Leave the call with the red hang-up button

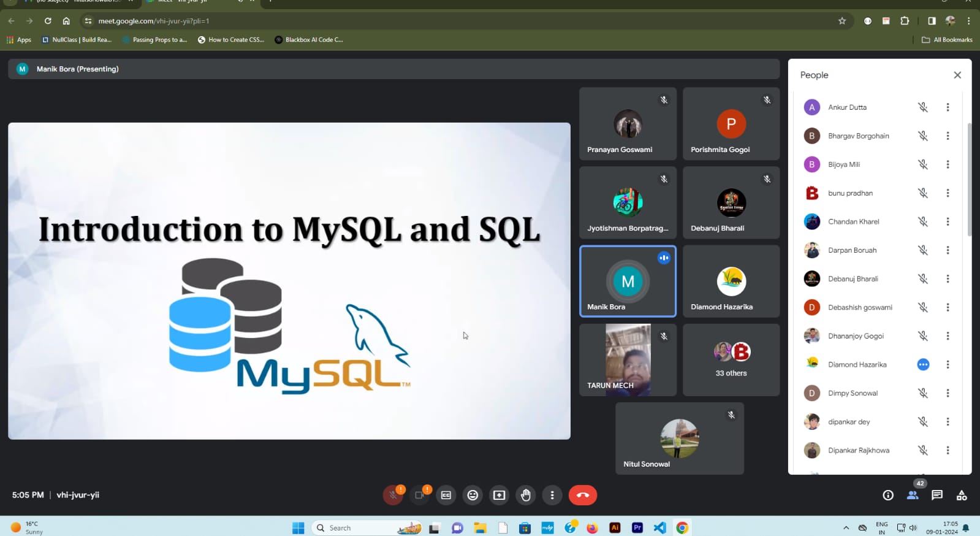[x=583, y=495]
